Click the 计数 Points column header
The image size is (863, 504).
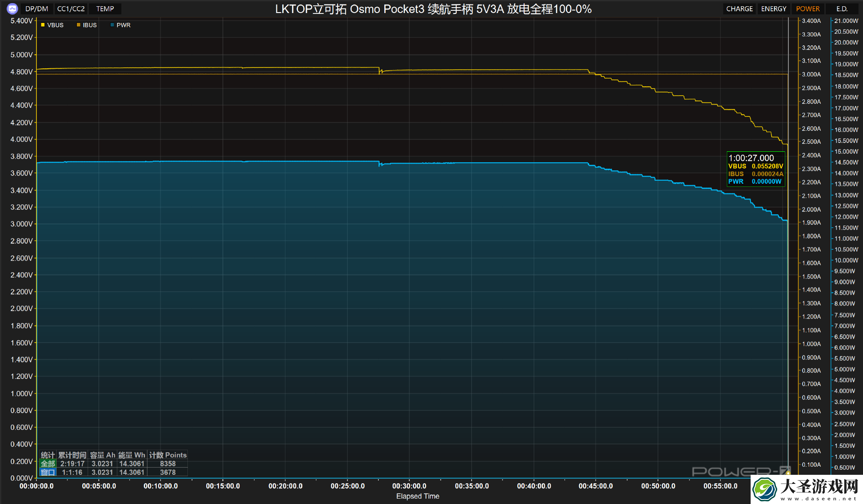click(168, 455)
